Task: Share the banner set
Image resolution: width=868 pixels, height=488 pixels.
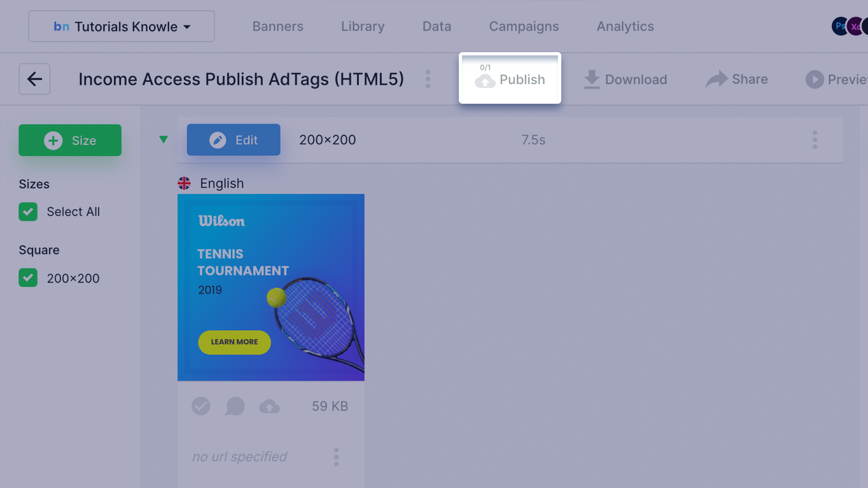Action: coord(737,80)
